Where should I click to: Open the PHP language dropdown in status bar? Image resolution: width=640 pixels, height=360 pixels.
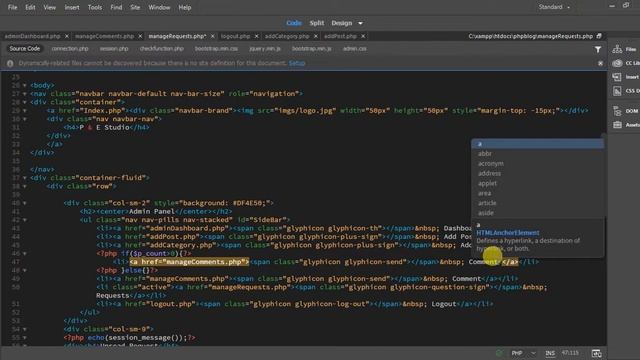(523, 353)
